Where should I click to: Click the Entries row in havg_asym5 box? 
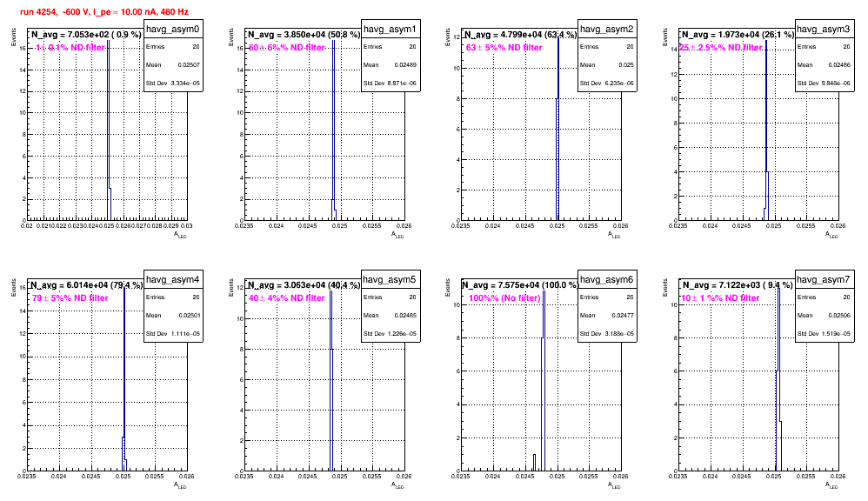click(x=390, y=297)
